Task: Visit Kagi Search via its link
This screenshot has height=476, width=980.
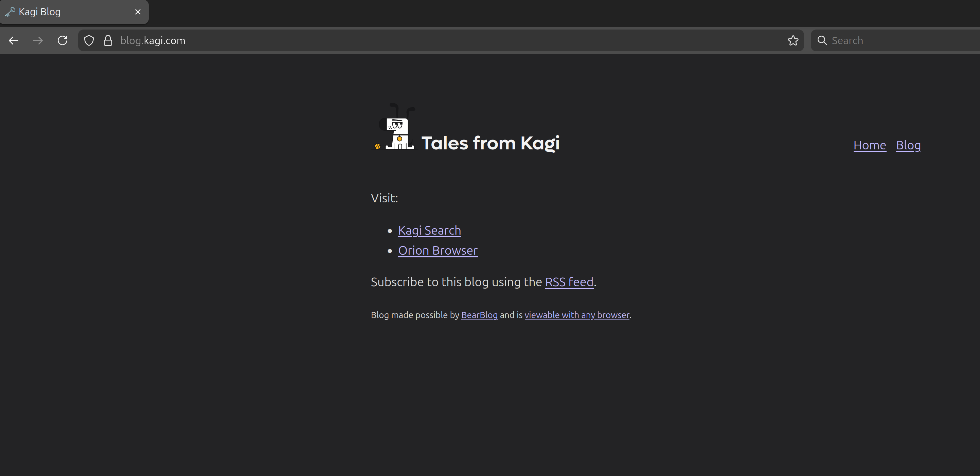Action: coord(429,231)
